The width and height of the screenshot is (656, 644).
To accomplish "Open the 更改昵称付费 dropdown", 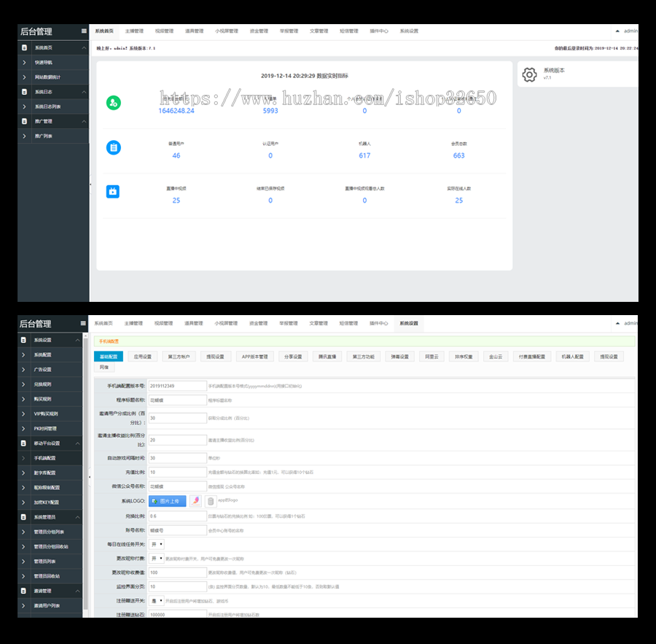I will (x=157, y=559).
